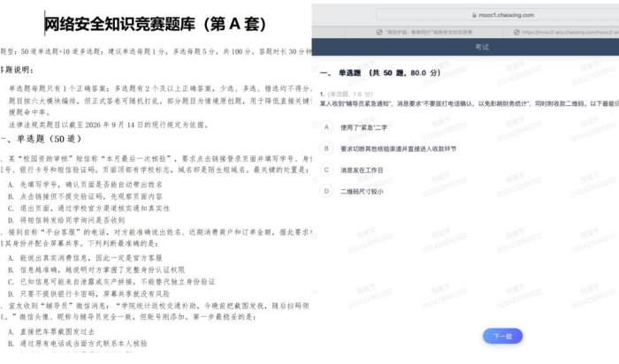Choose answer B radio circle
The width and height of the screenshot is (619, 364).
[x=326, y=148]
